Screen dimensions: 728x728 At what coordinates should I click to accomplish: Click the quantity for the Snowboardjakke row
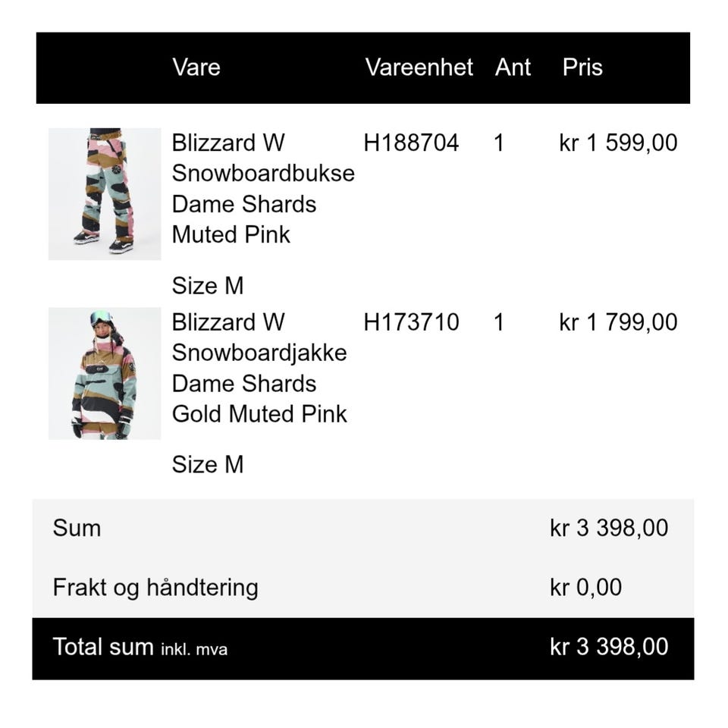click(498, 322)
